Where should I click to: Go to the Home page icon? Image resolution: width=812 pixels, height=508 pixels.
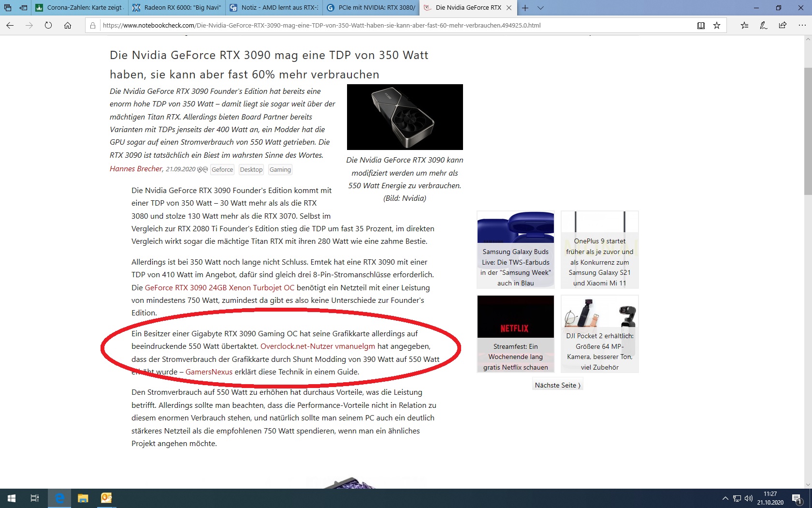68,26
